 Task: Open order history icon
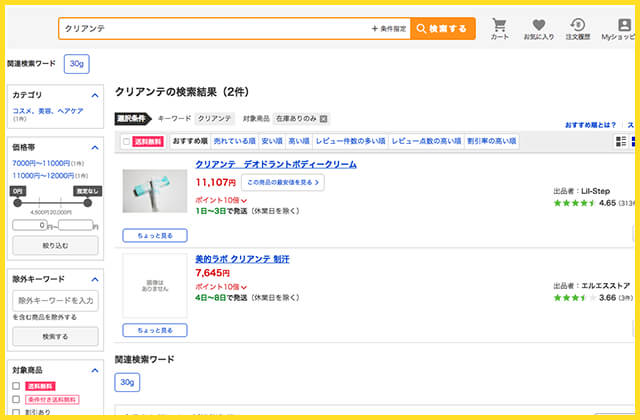pyautogui.click(x=578, y=29)
